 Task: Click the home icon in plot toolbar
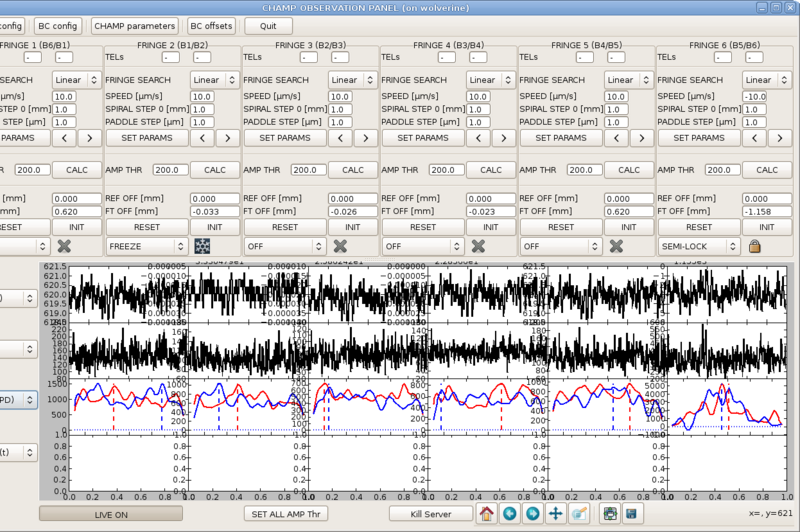[x=486, y=514]
